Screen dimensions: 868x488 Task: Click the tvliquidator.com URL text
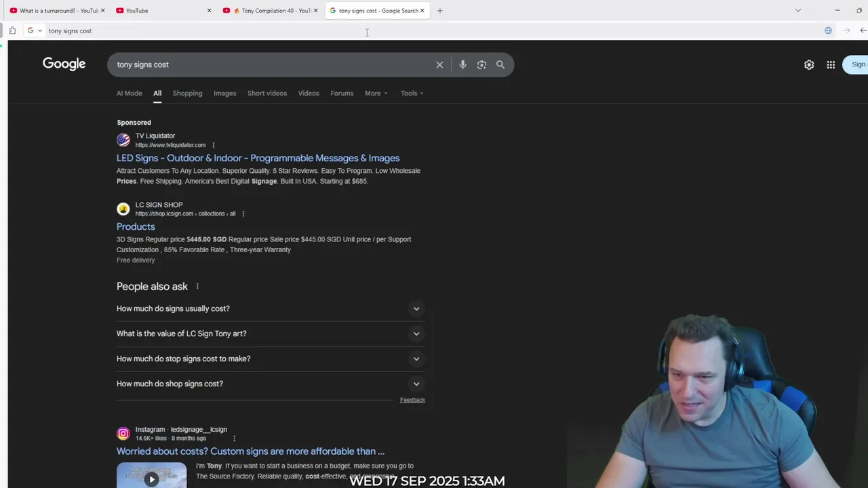point(170,145)
